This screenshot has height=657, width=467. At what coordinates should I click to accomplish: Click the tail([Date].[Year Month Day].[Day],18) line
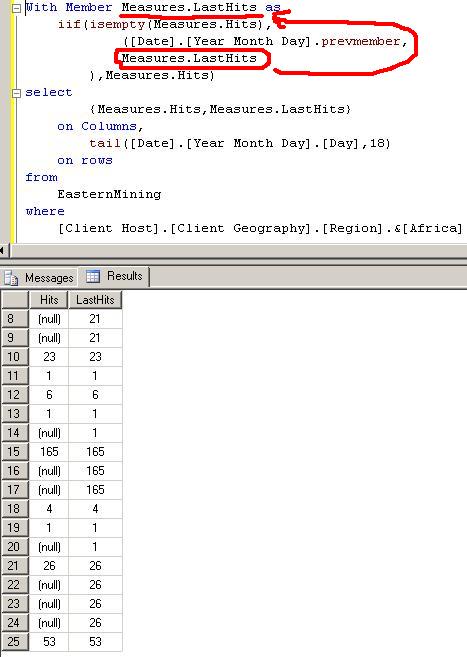(240, 144)
